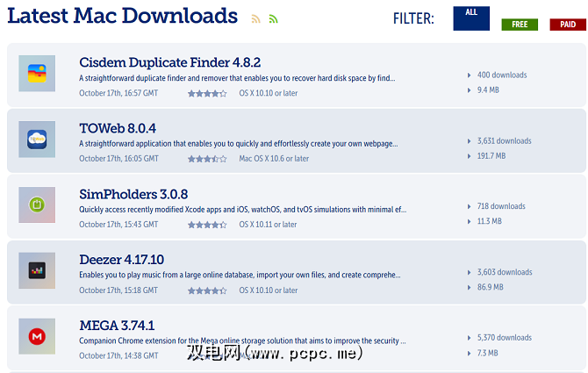Click the '3,603 downloads' text
588x373 pixels.
505,272
